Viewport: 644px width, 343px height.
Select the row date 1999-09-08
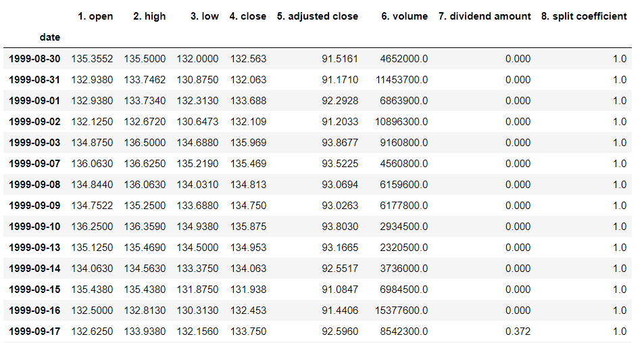34,185
